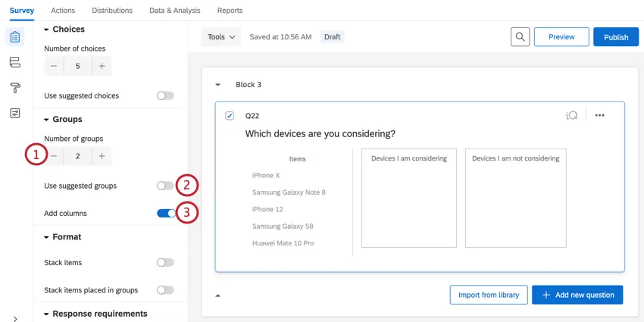
Task: Click the Number of choices value field
Action: [77, 67]
